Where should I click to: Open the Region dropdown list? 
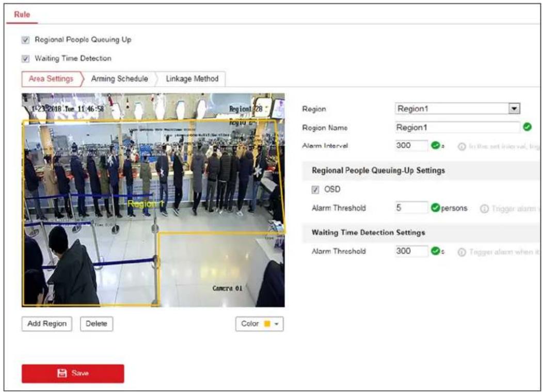457,108
